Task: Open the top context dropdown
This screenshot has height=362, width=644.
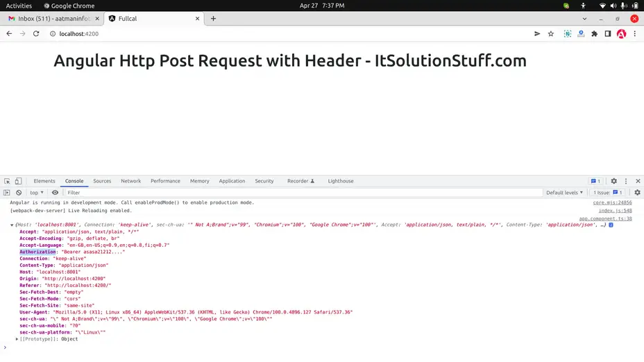Action: tap(37, 193)
